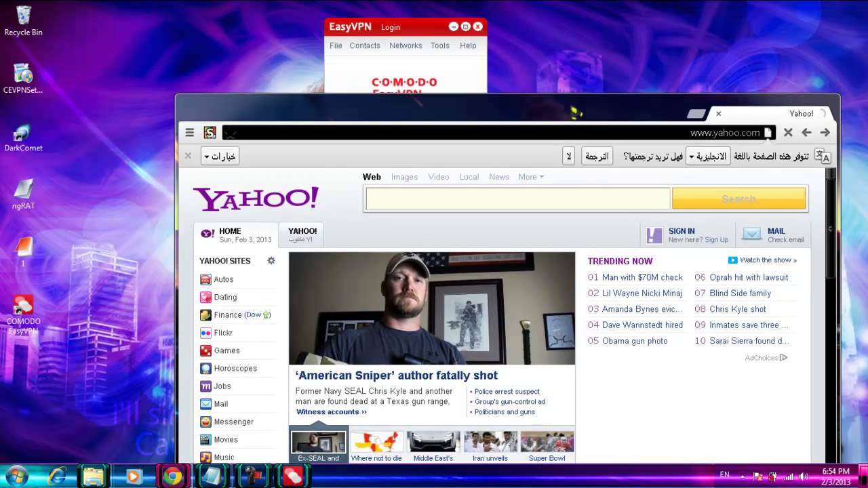Open Networks menu in EasyVPN window
This screenshot has width=868, height=488.
(x=406, y=45)
